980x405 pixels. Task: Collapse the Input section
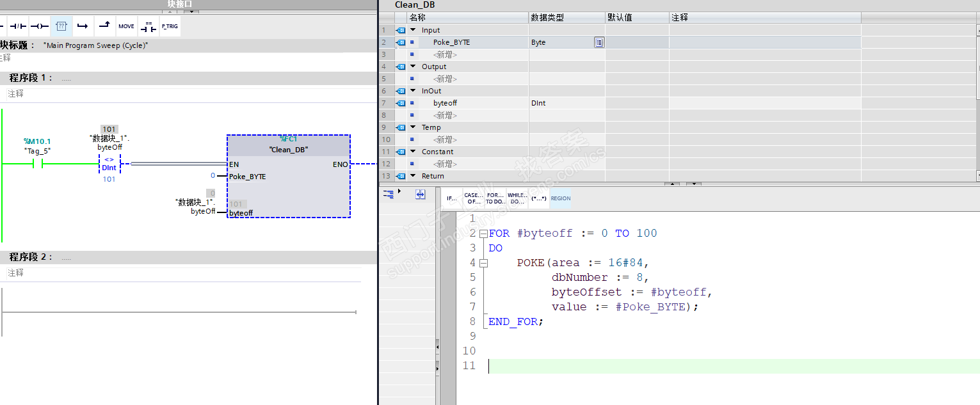(413, 30)
